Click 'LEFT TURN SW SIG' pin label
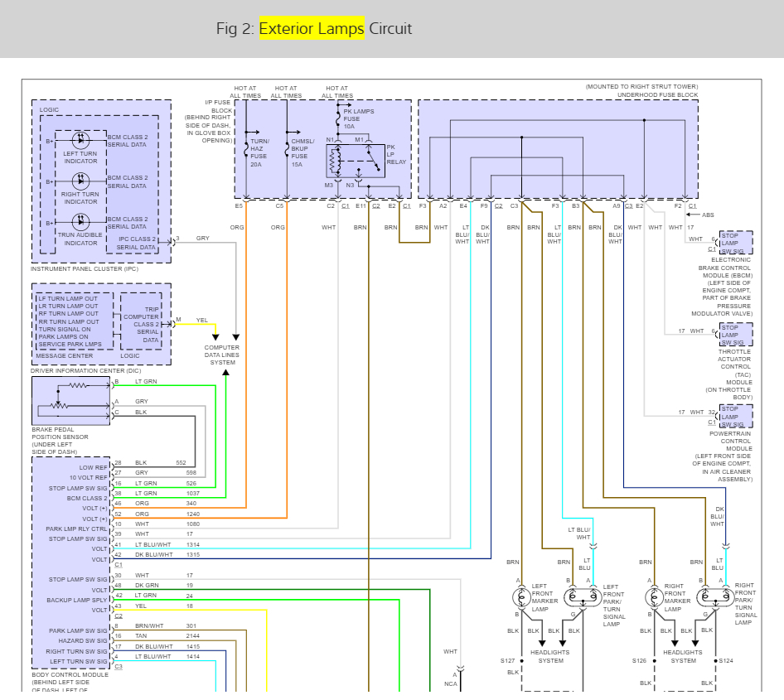 point(79,662)
